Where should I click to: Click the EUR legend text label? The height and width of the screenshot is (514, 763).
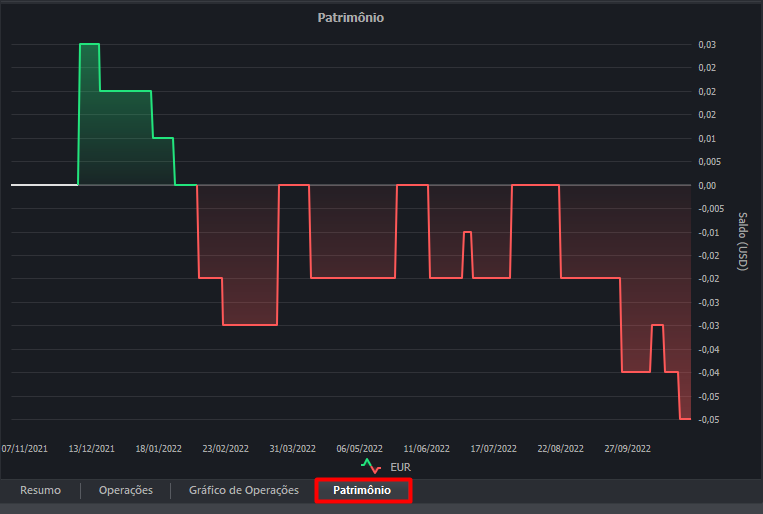coord(400,467)
